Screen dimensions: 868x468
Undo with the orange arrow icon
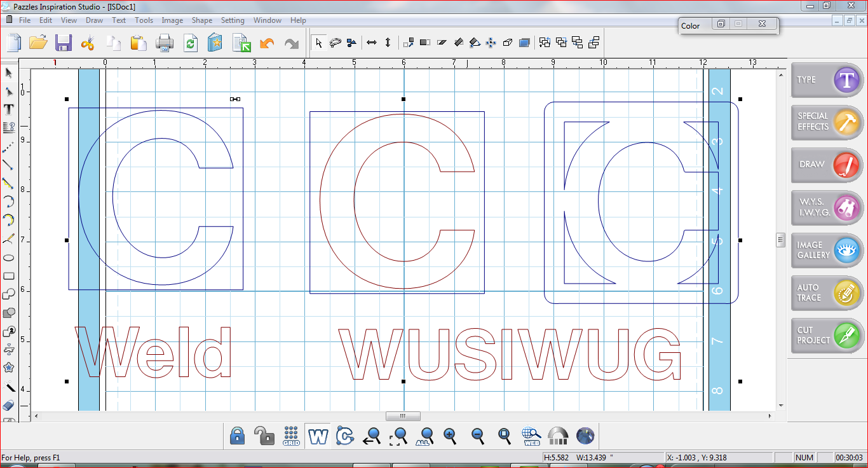(x=267, y=43)
